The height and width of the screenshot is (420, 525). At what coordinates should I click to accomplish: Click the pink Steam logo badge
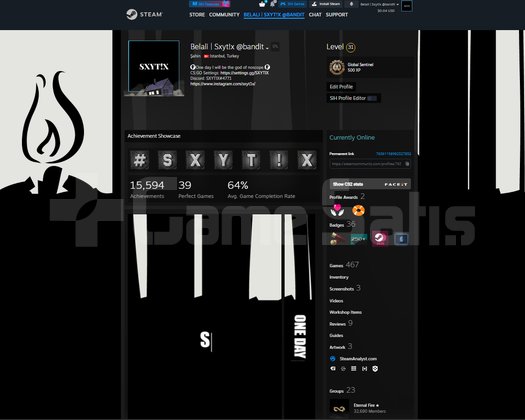tap(380, 239)
